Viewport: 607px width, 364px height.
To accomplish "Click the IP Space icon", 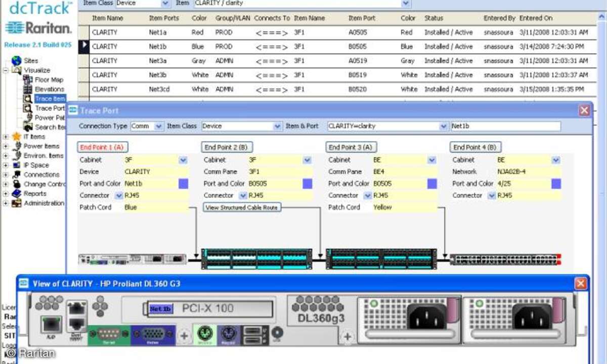I will click(16, 165).
